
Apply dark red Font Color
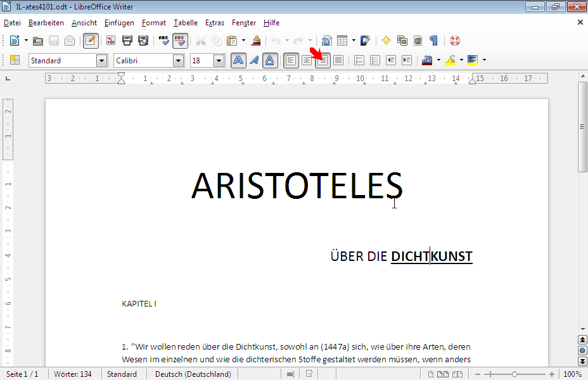[427, 60]
